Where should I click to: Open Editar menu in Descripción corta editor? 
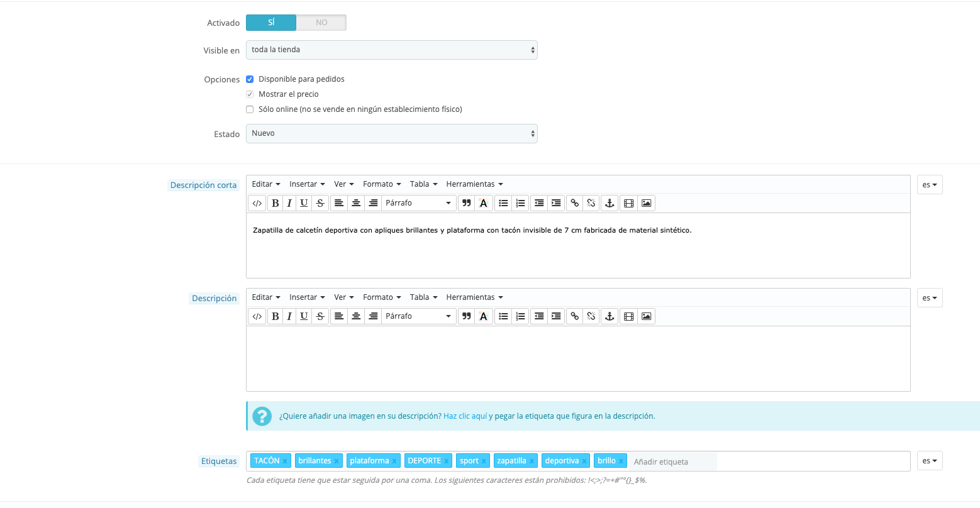point(266,184)
